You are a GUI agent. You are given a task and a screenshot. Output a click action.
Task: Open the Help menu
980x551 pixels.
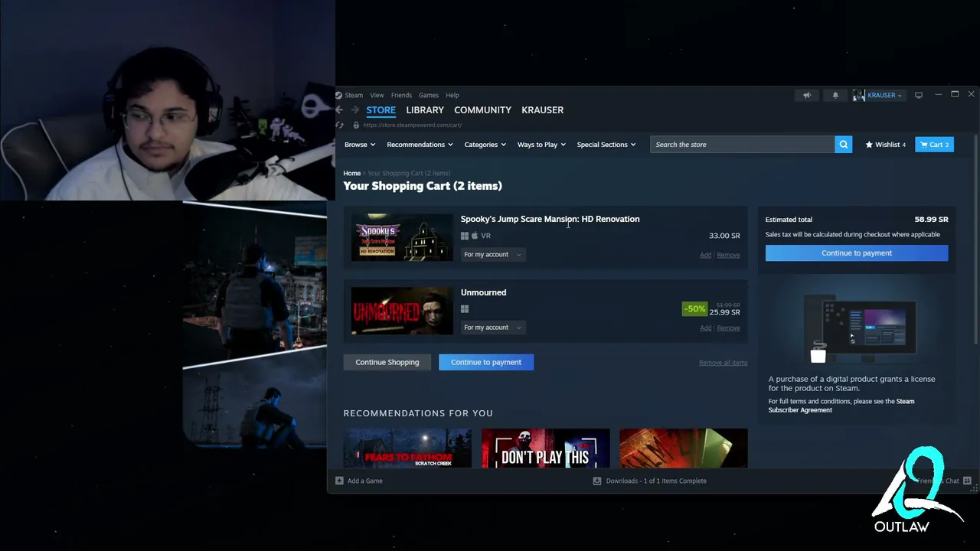click(452, 95)
